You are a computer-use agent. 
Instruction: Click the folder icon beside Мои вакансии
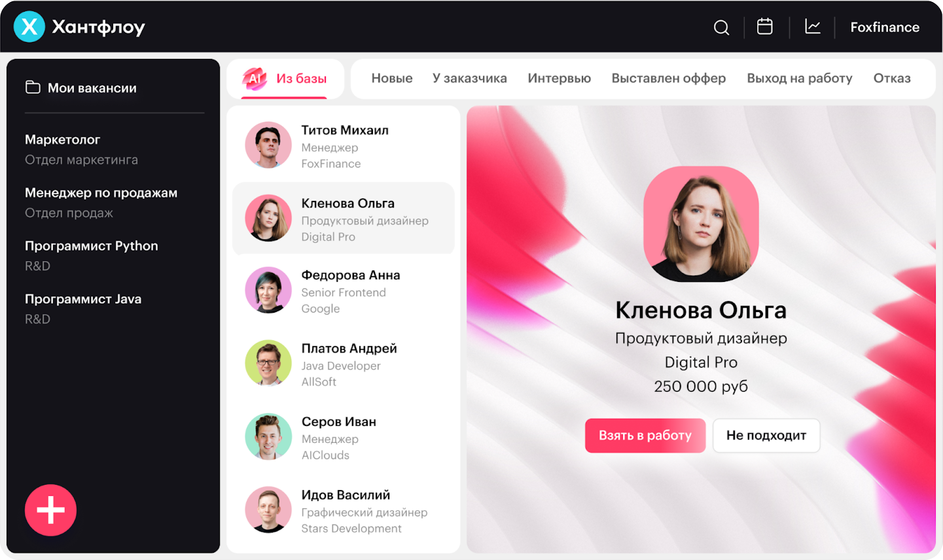click(x=33, y=88)
